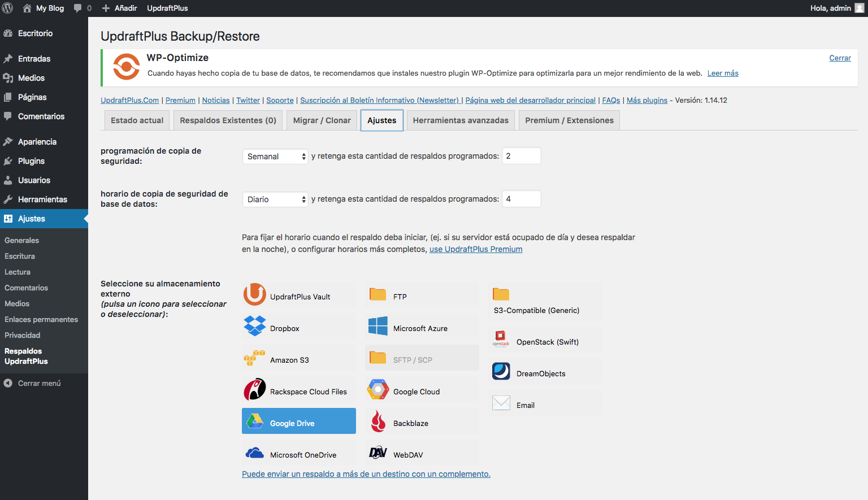
Task: Open the Diario database schedule dropdown
Action: [x=275, y=199]
